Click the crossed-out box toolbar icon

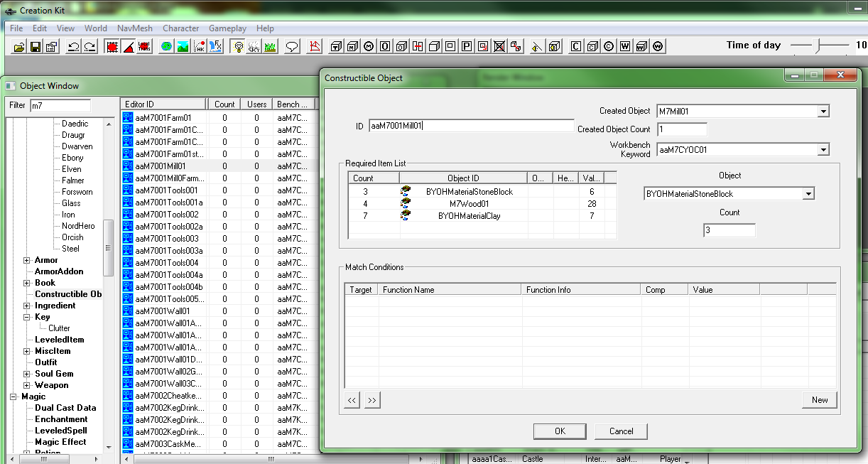499,47
